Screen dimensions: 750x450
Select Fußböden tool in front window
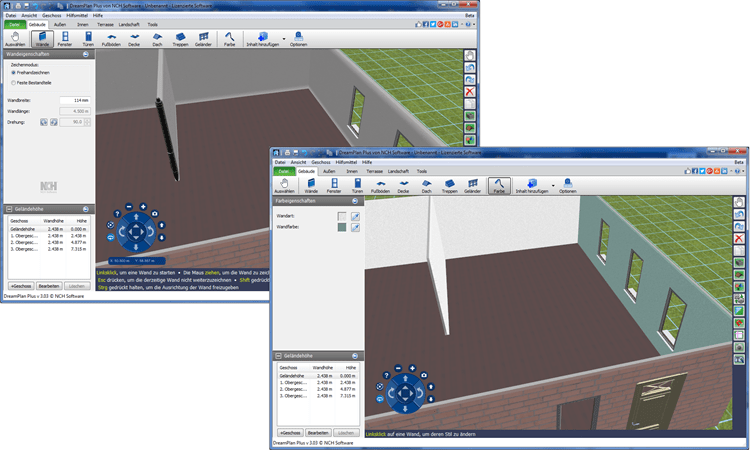[x=380, y=186]
